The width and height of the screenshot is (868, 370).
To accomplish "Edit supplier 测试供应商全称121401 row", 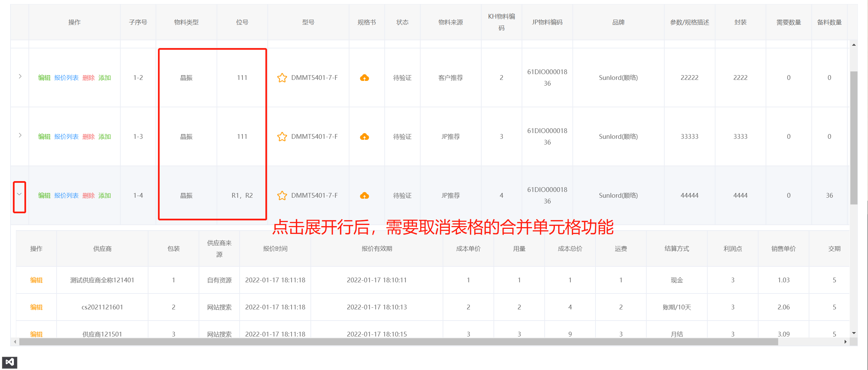I will (36, 280).
